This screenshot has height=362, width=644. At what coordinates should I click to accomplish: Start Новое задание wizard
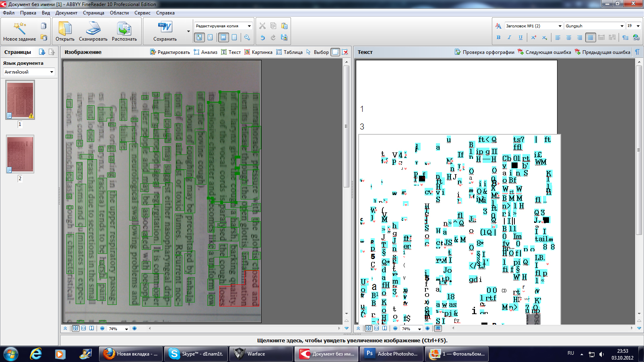coord(19,29)
